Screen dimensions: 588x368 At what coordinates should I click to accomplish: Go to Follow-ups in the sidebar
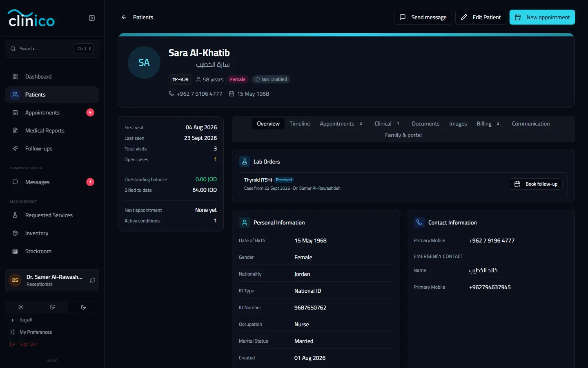(x=52, y=148)
